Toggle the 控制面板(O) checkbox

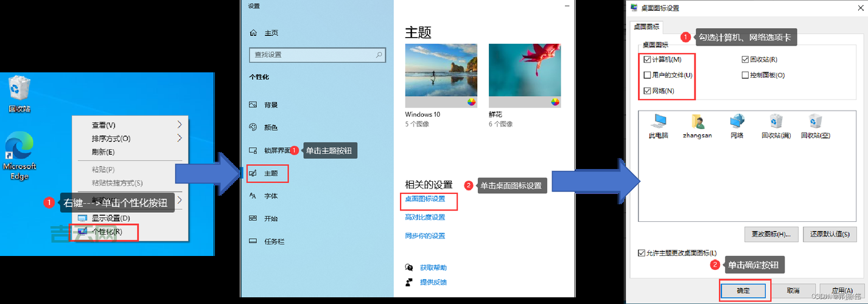tap(745, 75)
